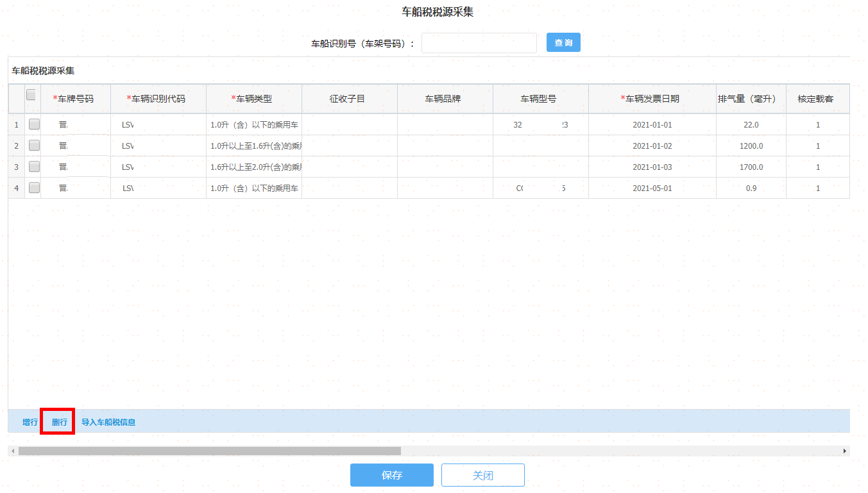The width and height of the screenshot is (868, 493).
Task: Click row 3 vehicle type 1.6升以上至2.0升
Action: [254, 167]
